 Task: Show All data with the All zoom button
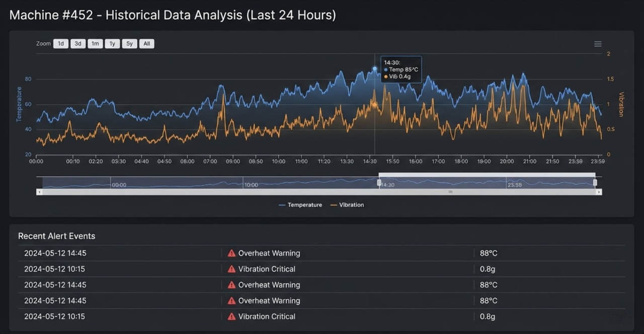(x=146, y=44)
